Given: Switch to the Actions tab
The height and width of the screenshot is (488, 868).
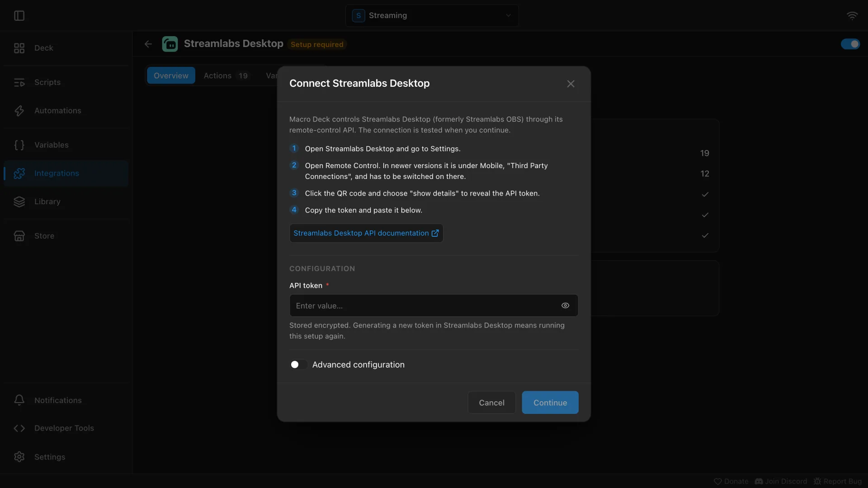Looking at the screenshot, I should click(x=226, y=75).
